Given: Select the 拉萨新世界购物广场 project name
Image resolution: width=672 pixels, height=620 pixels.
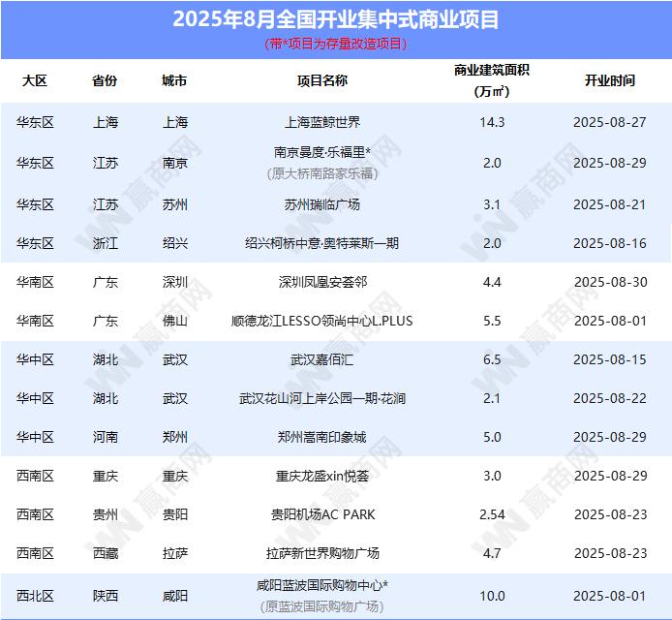Looking at the screenshot, I should point(321,553).
